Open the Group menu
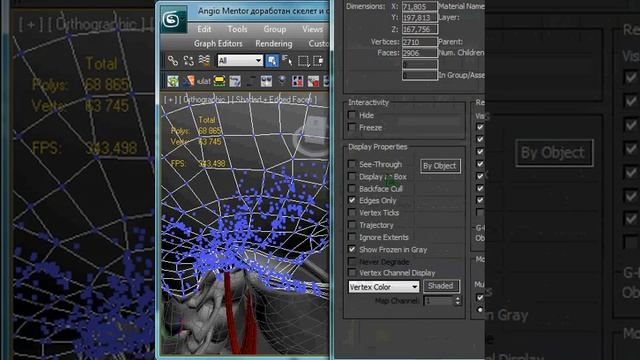 coord(275,29)
